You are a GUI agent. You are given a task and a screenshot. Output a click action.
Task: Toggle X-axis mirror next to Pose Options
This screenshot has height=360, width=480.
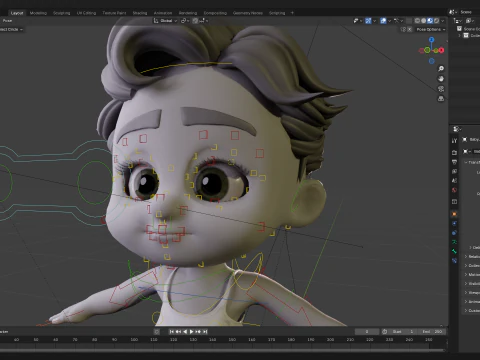point(410,29)
